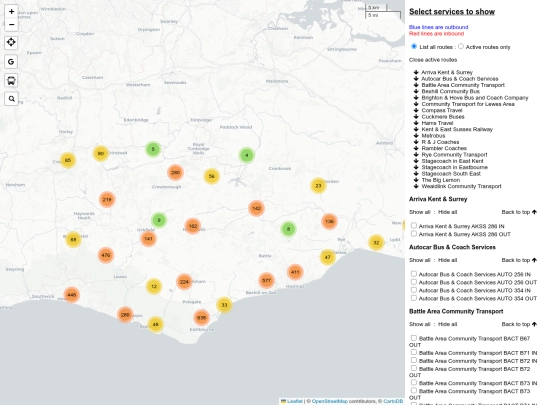Tick Autocar AUTO 354 IN checkbox
This screenshot has width=540, height=405.
click(414, 290)
